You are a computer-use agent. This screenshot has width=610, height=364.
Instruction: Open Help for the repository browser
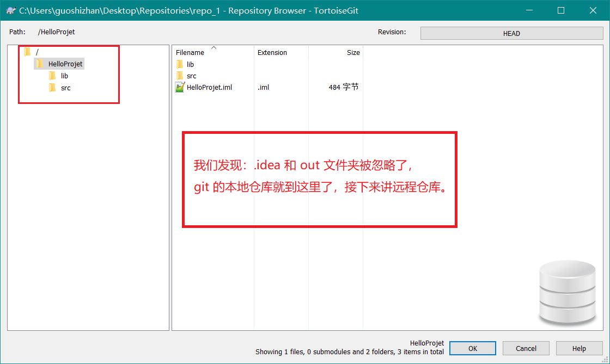(579, 348)
